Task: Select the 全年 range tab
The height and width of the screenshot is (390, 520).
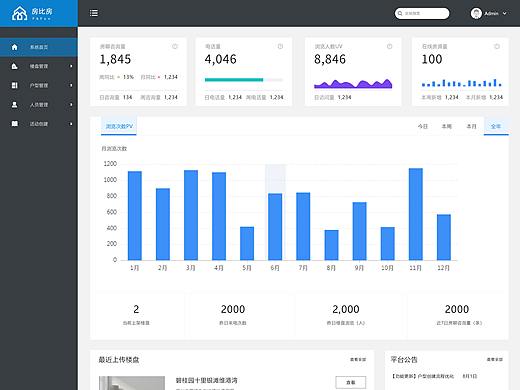Action: (496, 126)
